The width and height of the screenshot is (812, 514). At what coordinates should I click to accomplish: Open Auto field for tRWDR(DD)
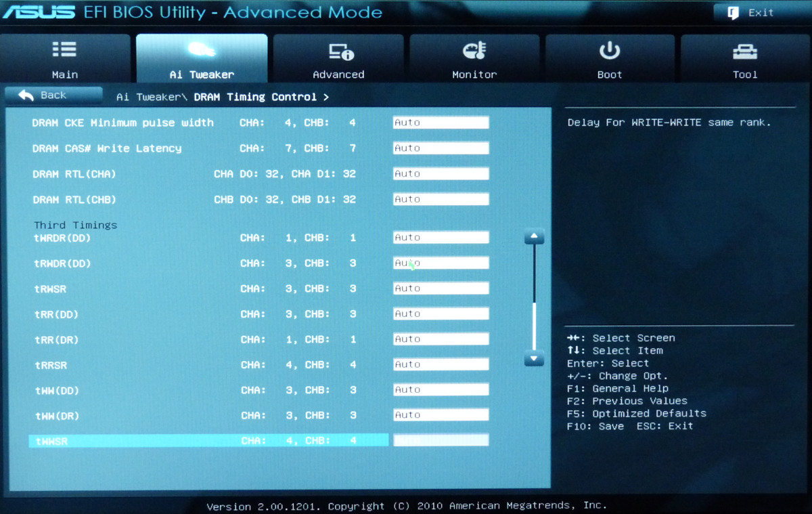tap(441, 263)
